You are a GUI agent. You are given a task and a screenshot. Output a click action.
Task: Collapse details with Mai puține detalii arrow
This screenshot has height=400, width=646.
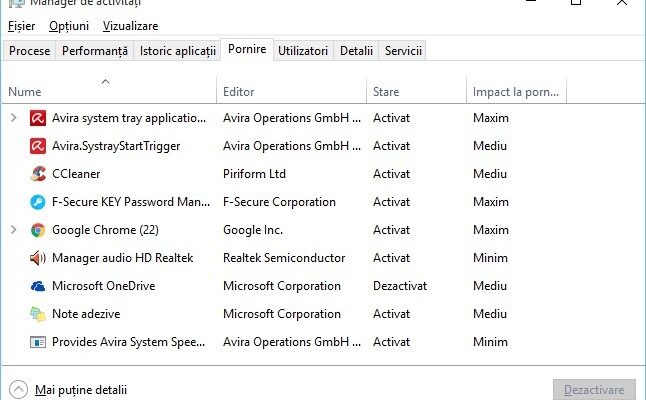18,390
